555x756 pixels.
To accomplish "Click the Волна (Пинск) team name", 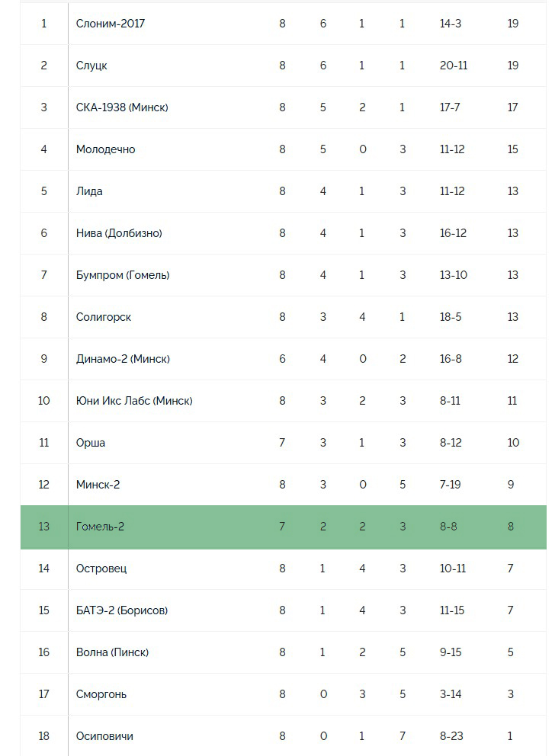I will [112, 652].
